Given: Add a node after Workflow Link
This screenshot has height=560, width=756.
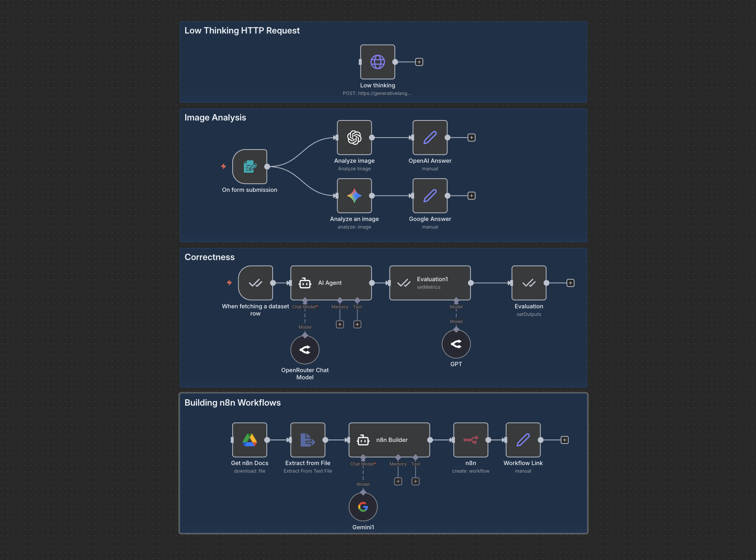Looking at the screenshot, I should pyautogui.click(x=564, y=440).
